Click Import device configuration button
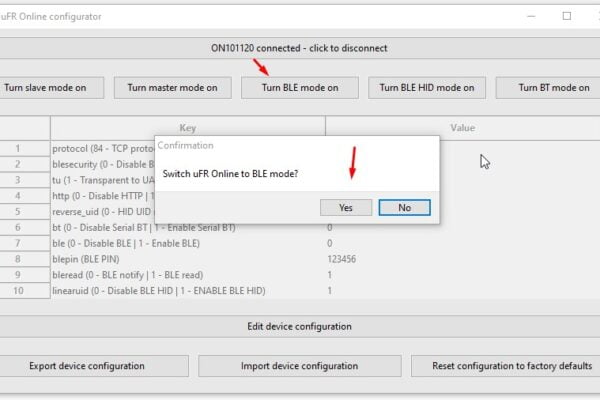 click(300, 366)
